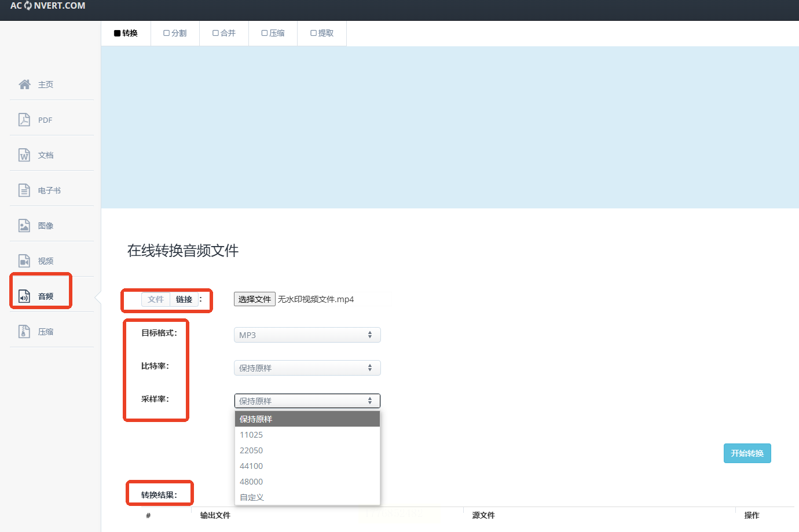
Task: Click the e-book icon beside 电子书
Action: point(24,190)
